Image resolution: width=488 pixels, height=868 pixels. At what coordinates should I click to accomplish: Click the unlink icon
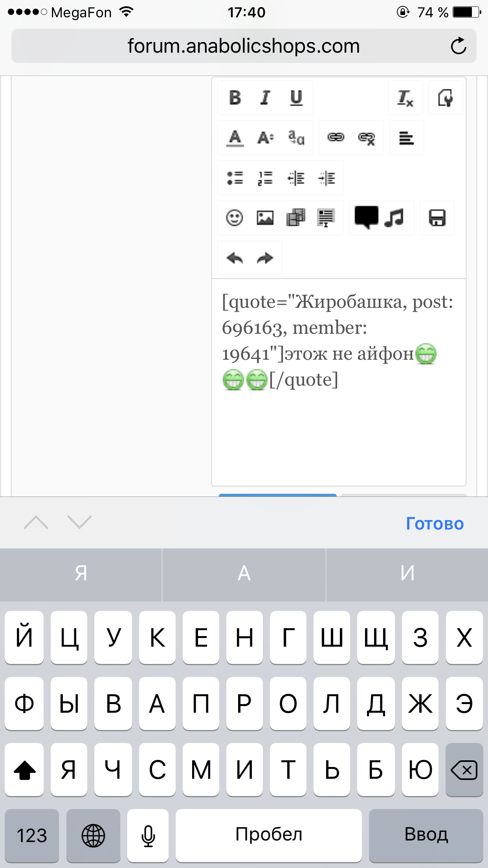[367, 138]
